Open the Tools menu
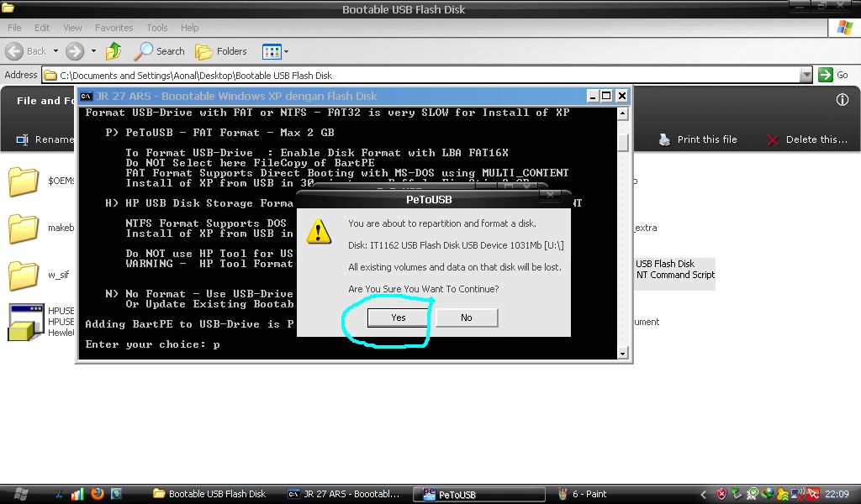Viewport: 861px width, 504px height. point(156,28)
